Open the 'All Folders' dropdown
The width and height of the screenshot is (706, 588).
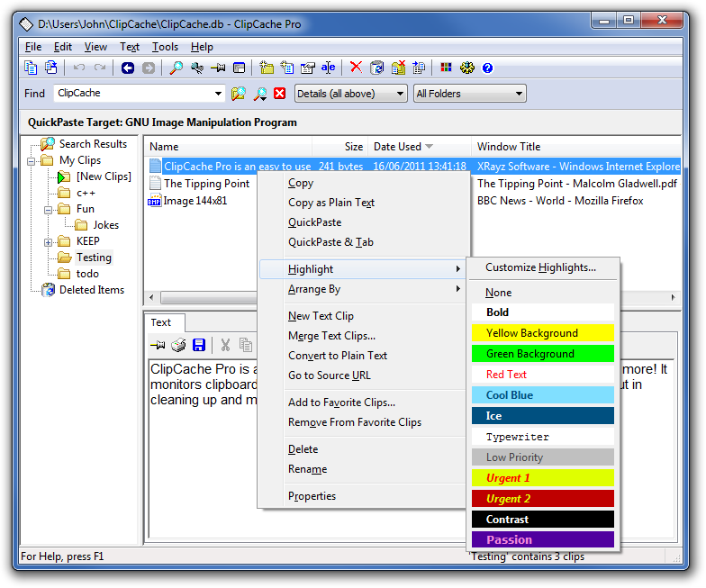519,94
